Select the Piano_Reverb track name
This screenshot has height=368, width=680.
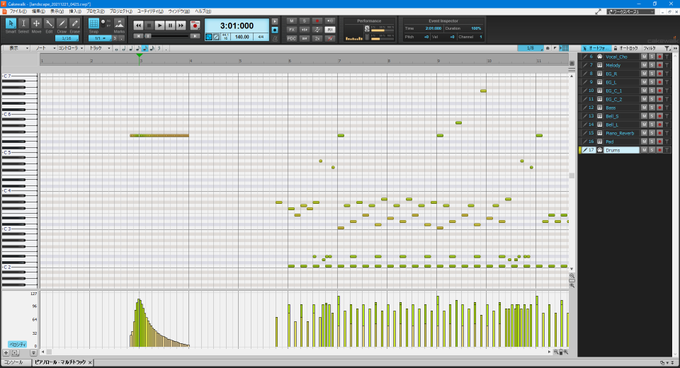(620, 133)
